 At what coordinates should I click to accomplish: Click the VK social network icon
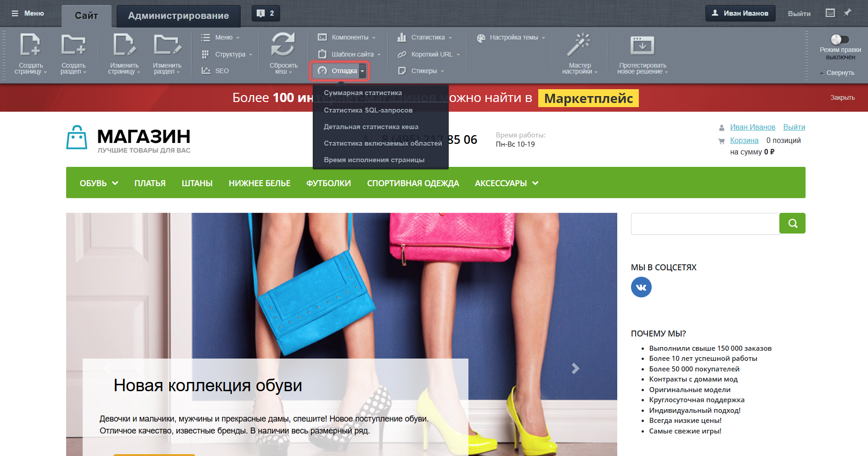coord(641,287)
